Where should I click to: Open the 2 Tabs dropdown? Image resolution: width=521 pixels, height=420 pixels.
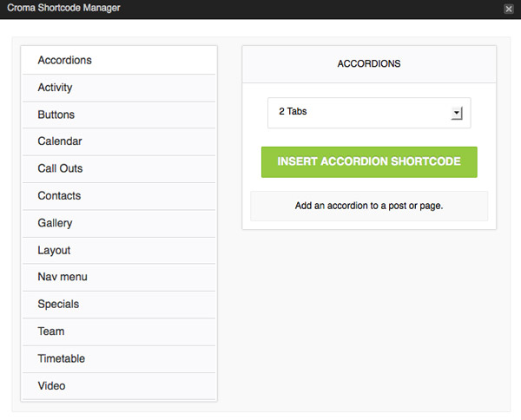point(369,113)
